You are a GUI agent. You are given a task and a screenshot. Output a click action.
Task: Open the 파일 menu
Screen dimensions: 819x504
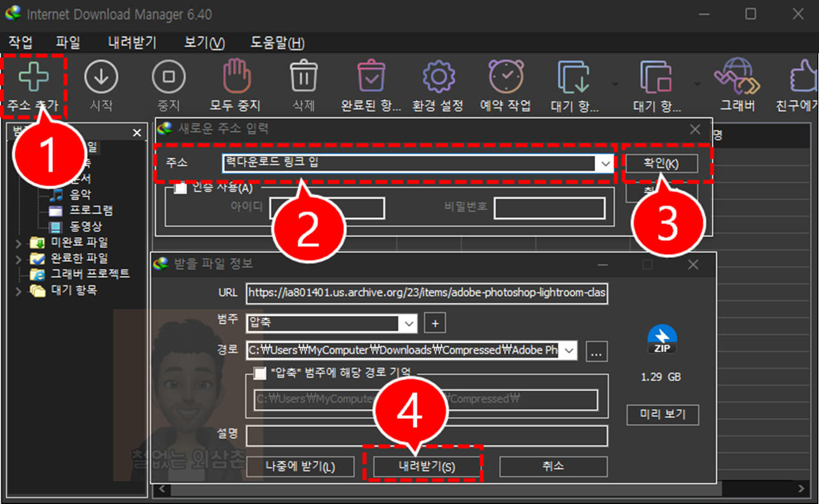(x=68, y=43)
